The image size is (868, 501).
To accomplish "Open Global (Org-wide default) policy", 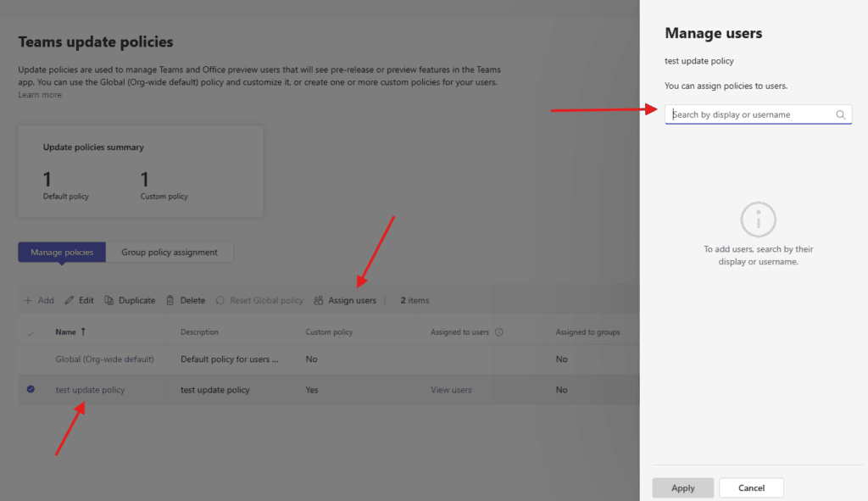I will (105, 359).
